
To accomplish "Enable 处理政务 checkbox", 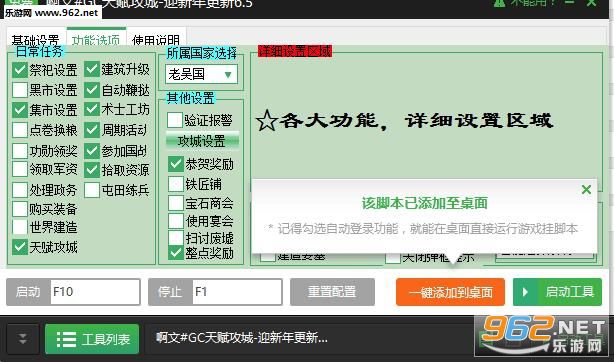I will pos(20,190).
